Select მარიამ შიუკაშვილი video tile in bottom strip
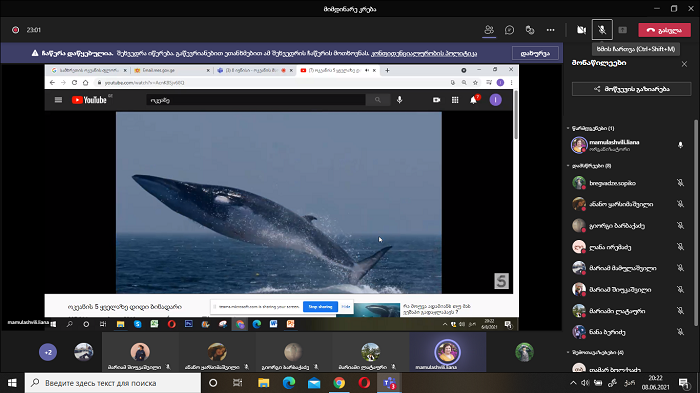 (x=140, y=352)
